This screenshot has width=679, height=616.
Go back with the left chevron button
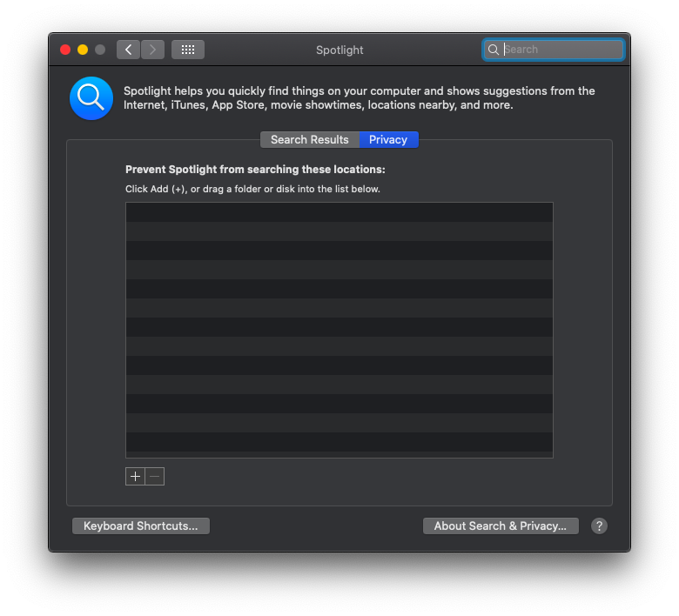(x=128, y=50)
